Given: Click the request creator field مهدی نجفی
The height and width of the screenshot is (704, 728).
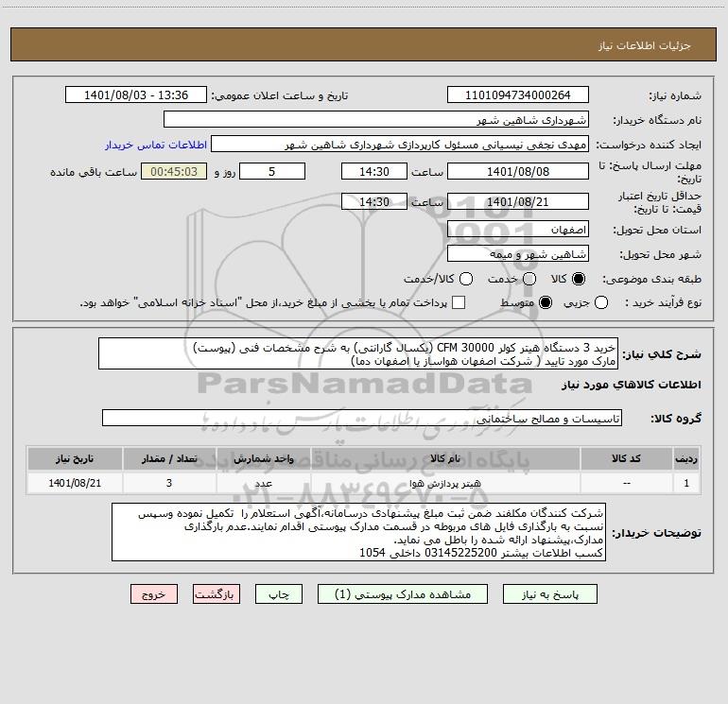Looking at the screenshot, I should (400, 145).
